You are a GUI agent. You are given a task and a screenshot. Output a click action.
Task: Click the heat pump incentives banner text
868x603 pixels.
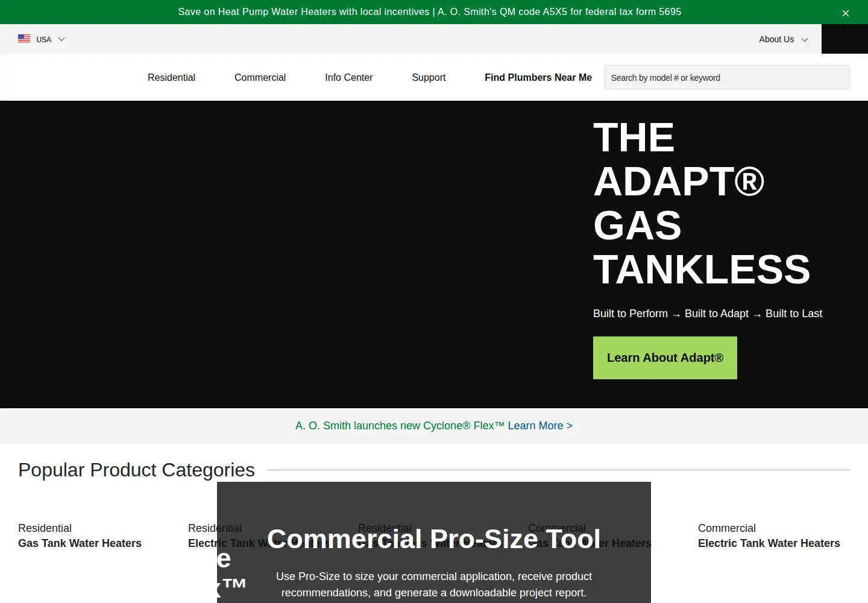(x=430, y=11)
